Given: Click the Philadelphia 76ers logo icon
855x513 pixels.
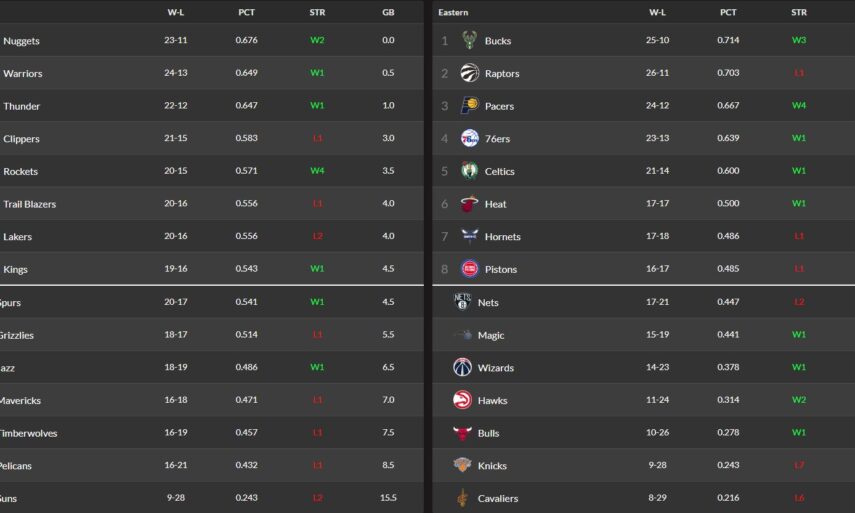Looking at the screenshot, I should pos(469,138).
